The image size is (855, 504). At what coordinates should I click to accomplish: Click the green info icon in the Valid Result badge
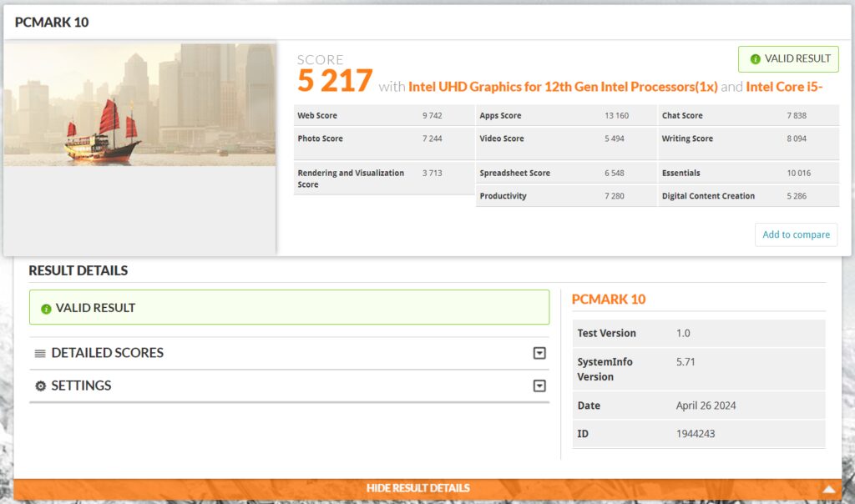pyautogui.click(x=755, y=59)
